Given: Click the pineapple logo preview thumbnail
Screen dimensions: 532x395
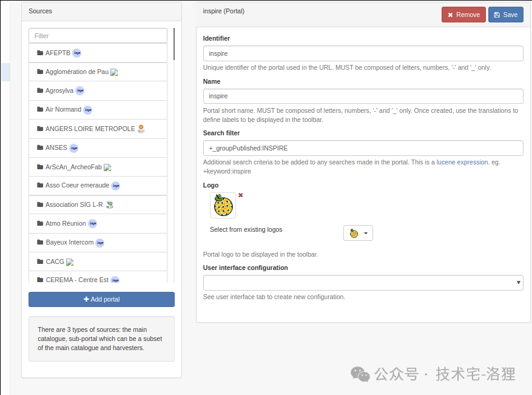Looking at the screenshot, I should pyautogui.click(x=223, y=205).
